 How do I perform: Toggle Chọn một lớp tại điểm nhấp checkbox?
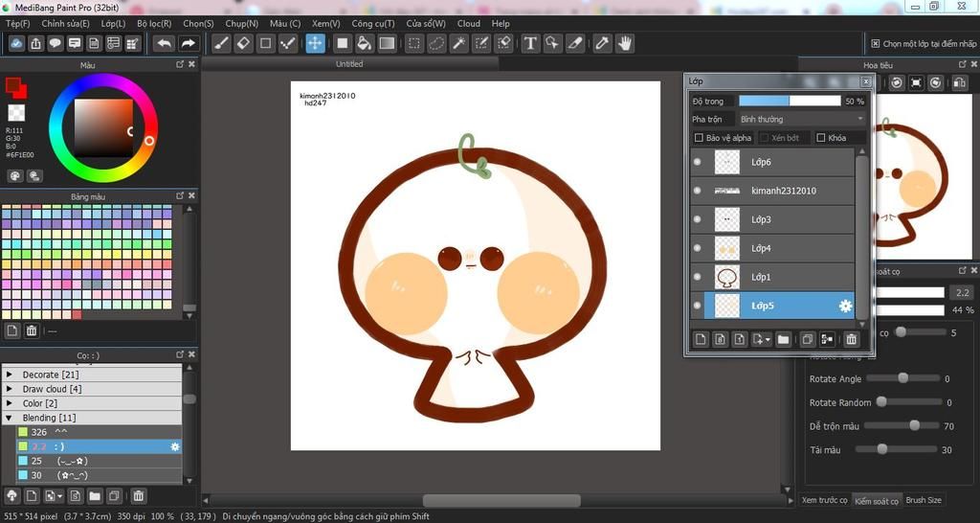coord(875,44)
